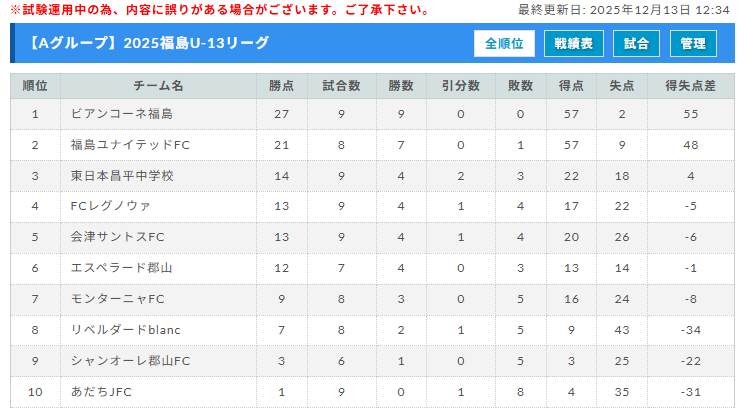
Task: Click the モンターニャFC team name
Action: click(x=118, y=299)
